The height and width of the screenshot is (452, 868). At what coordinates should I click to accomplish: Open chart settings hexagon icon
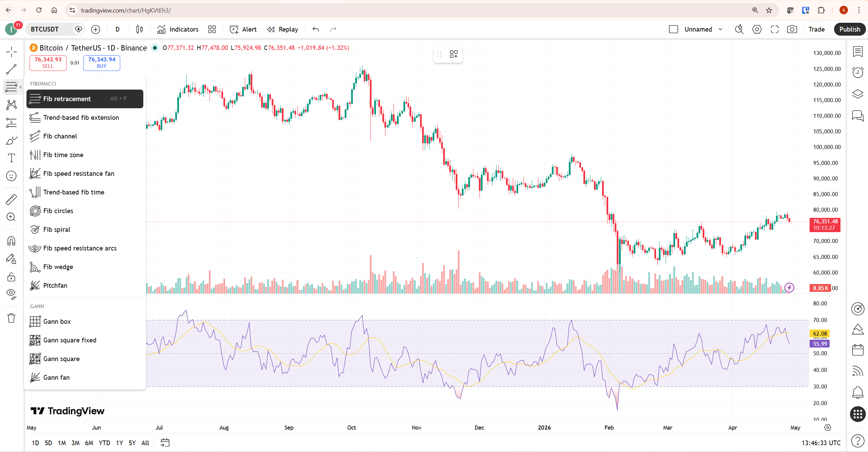tap(757, 30)
